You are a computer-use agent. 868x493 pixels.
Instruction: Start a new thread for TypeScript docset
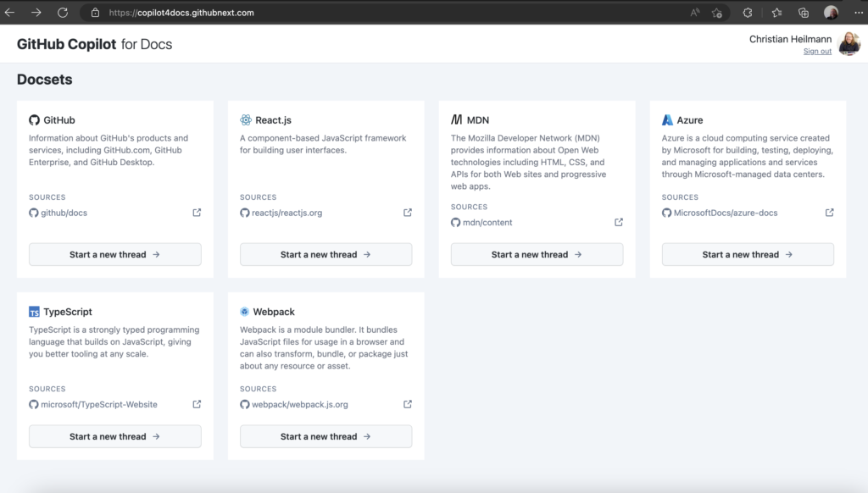point(115,436)
